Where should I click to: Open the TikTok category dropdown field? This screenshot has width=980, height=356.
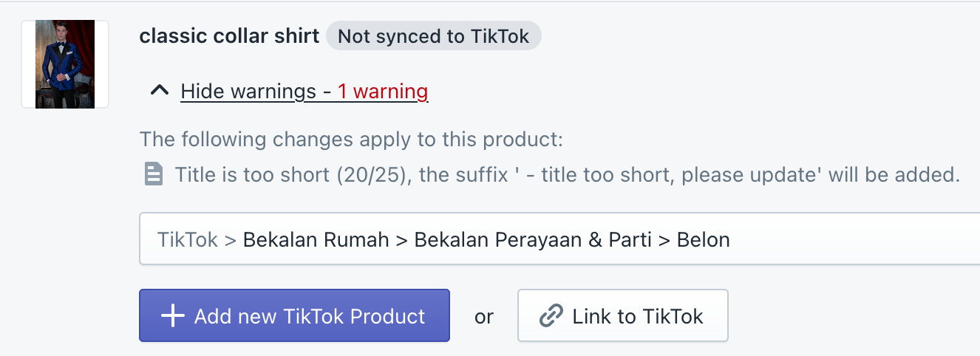pos(559,239)
